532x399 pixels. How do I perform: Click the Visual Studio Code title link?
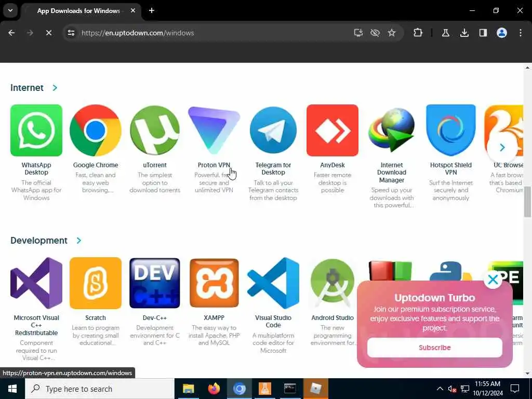pyautogui.click(x=273, y=321)
